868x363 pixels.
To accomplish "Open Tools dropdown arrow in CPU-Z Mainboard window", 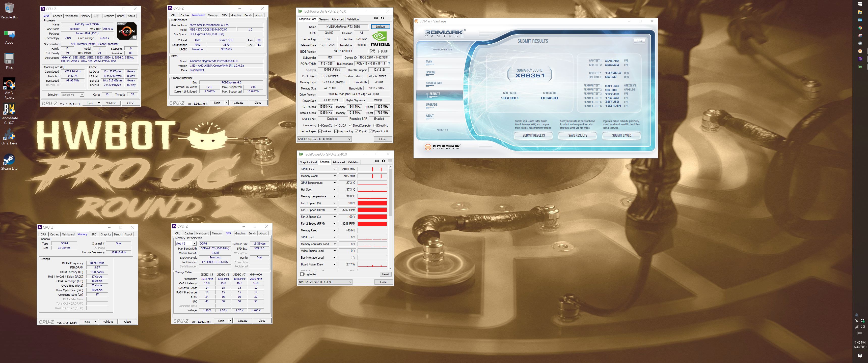I will pyautogui.click(x=226, y=103).
